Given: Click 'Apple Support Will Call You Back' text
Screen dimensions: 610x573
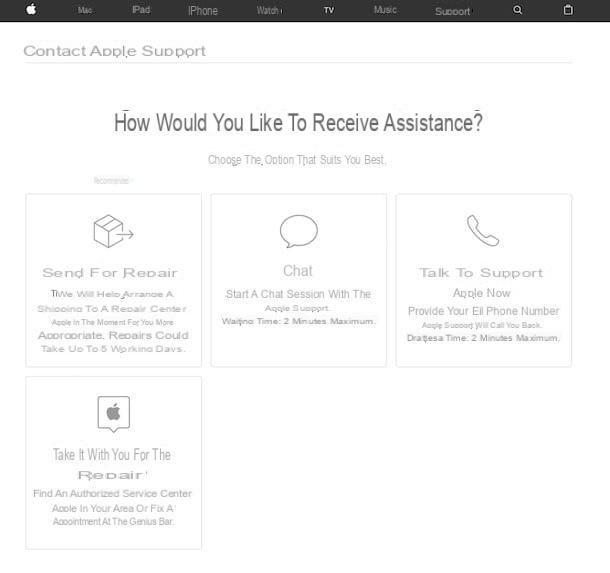Looking at the screenshot, I should tap(482, 325).
